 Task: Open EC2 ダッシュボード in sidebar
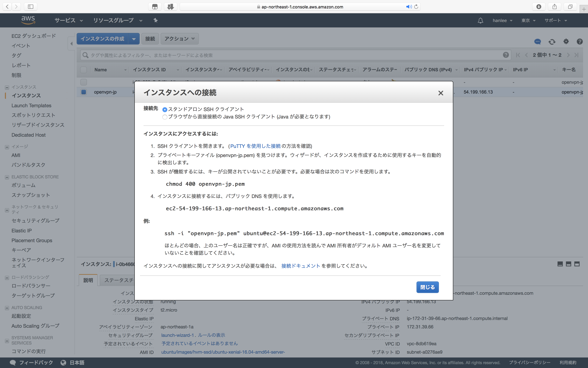click(34, 36)
